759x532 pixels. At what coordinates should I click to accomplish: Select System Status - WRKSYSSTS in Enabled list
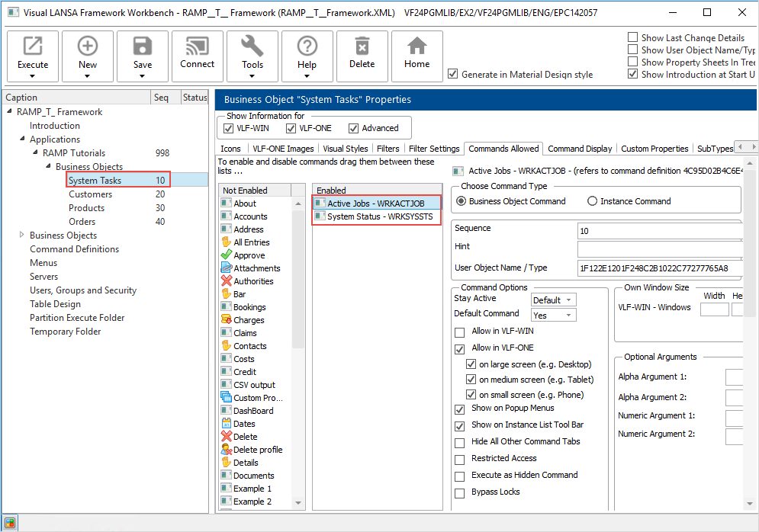point(379,217)
